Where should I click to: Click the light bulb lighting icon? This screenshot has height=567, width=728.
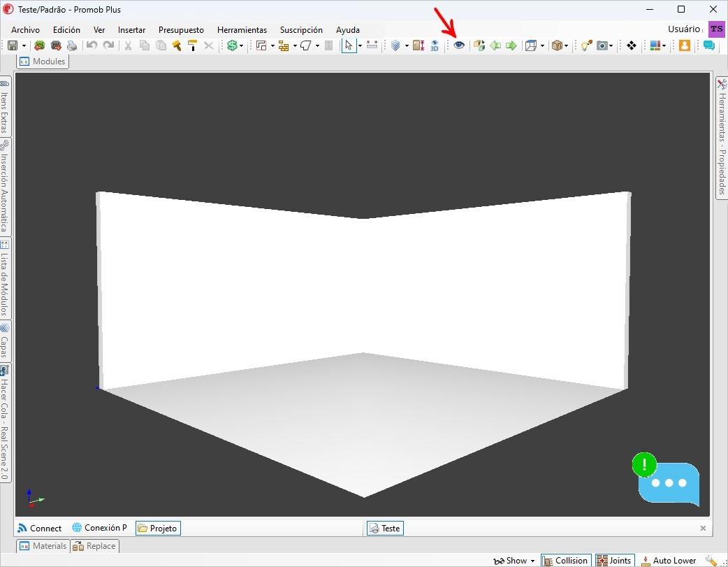click(x=586, y=45)
